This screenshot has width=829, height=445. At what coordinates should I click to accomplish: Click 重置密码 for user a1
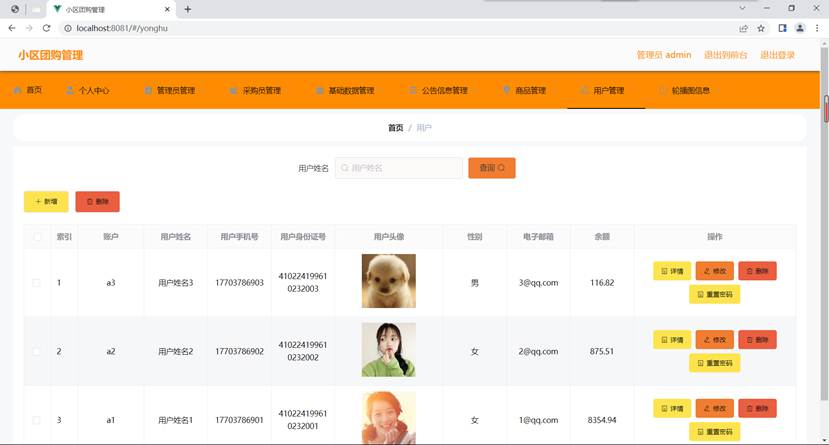[x=714, y=432]
